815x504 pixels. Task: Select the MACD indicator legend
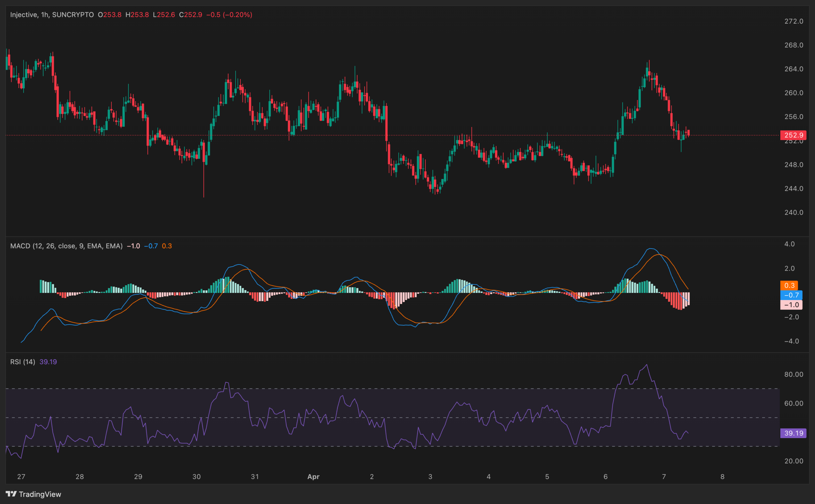[x=67, y=246]
